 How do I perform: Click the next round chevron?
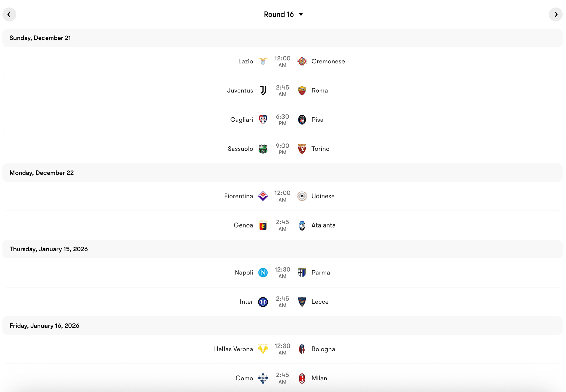pos(556,14)
